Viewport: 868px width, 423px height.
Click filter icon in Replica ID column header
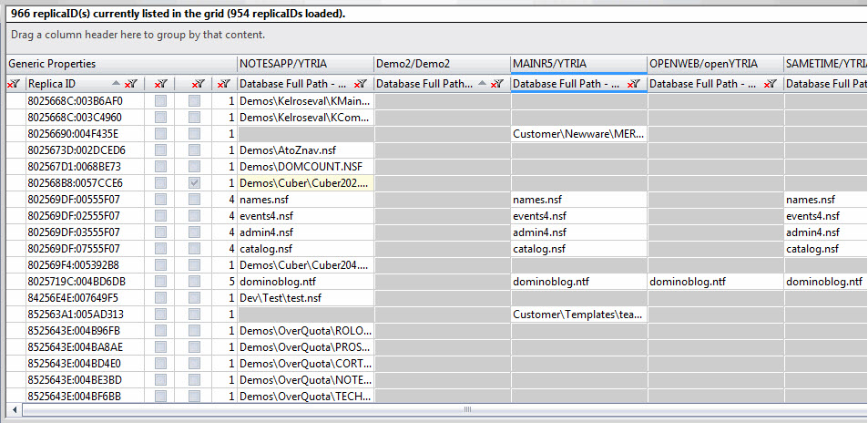tap(131, 84)
